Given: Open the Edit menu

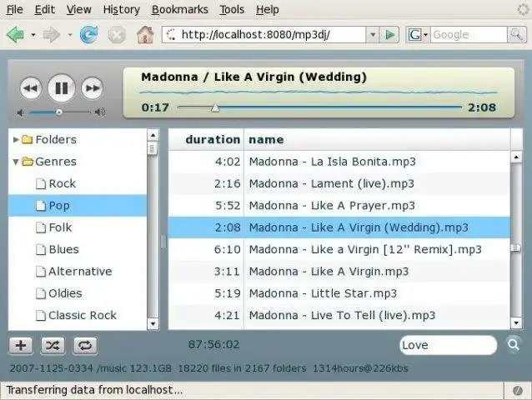Looking at the screenshot, I should (45, 9).
